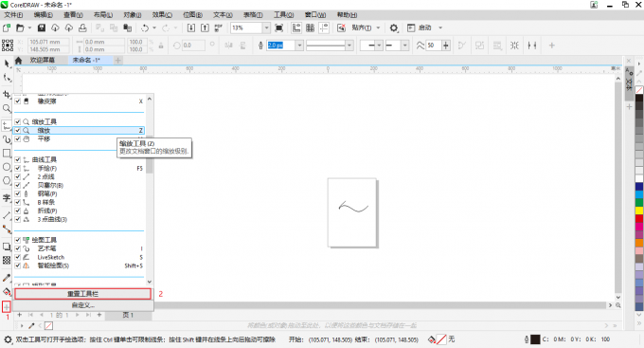Screen dimensions: 644x348
Task: Open the dropdown arrow next to Open folder
Action: pyautogui.click(x=29, y=27)
